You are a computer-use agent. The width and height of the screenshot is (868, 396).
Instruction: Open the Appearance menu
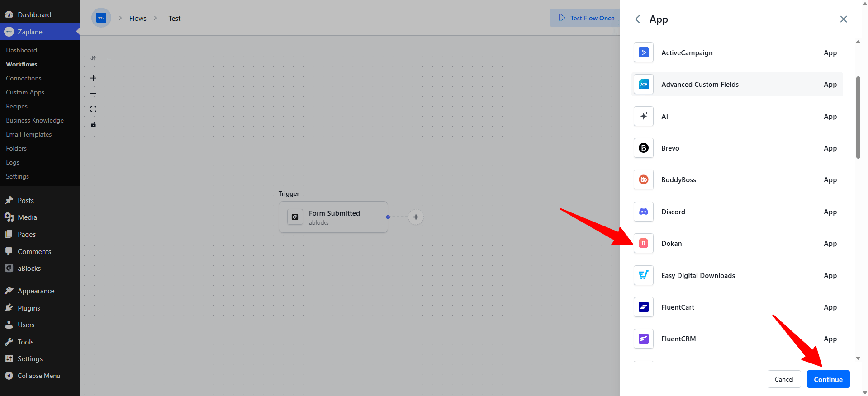pyautogui.click(x=40, y=291)
